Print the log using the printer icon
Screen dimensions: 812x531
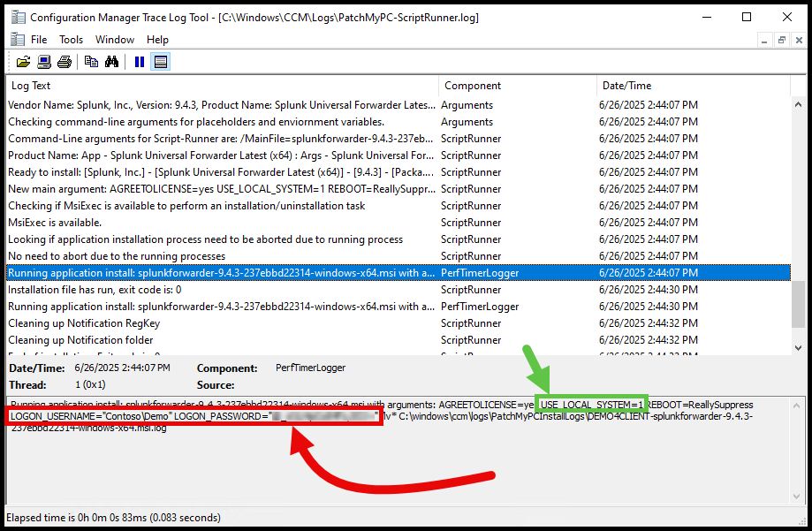(x=64, y=61)
